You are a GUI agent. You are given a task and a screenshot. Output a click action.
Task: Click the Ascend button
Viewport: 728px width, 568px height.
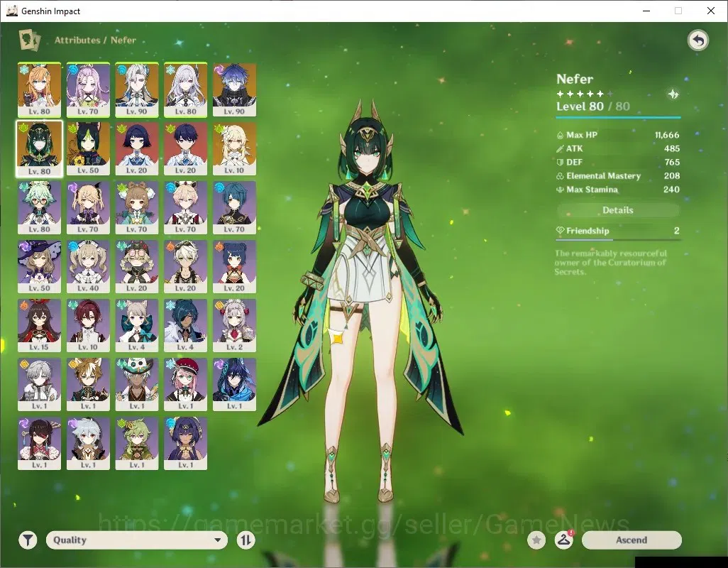click(632, 540)
